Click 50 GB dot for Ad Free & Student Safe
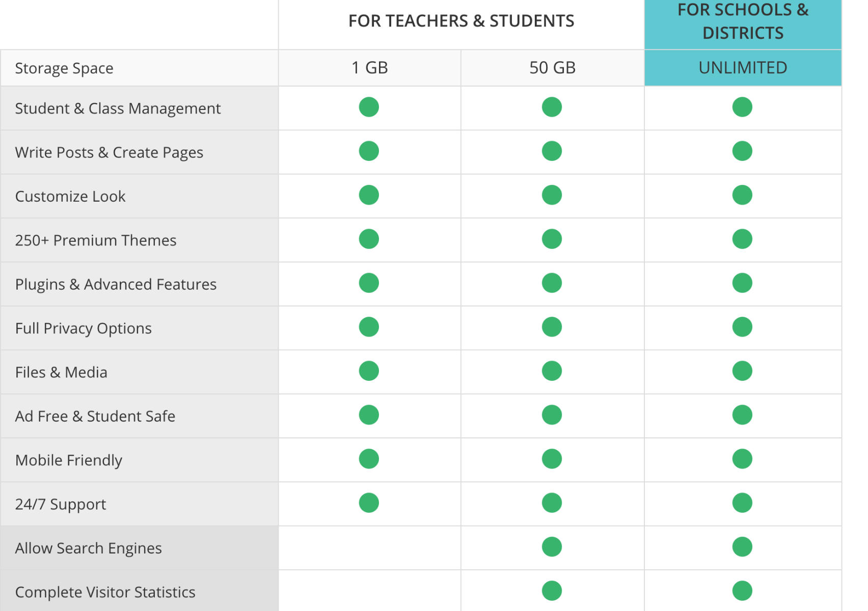 pyautogui.click(x=552, y=415)
